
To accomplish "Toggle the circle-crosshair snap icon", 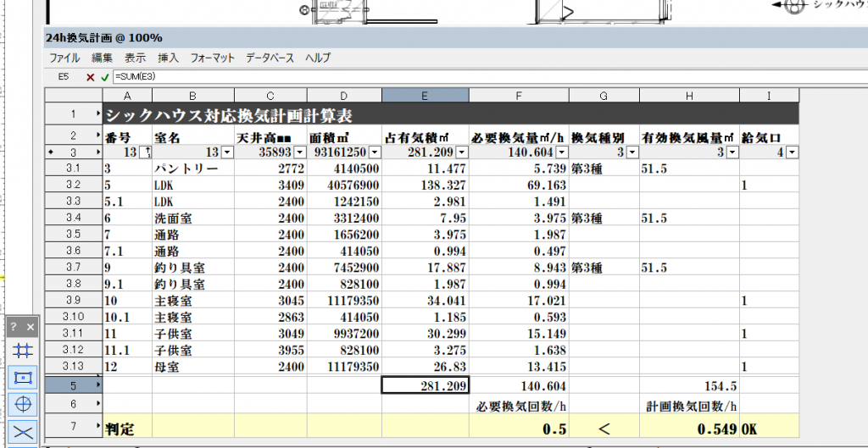I will pyautogui.click(x=23, y=403).
